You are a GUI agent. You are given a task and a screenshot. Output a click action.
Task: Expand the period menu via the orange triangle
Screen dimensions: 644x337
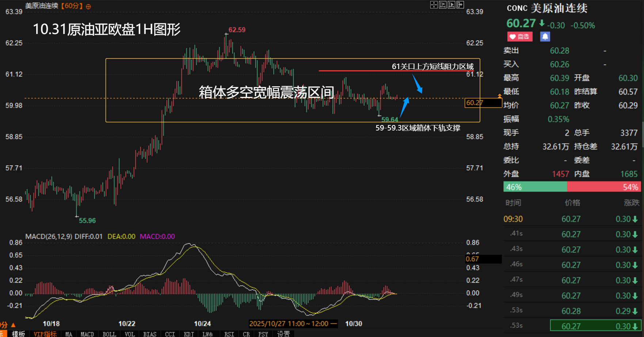pos(13,325)
